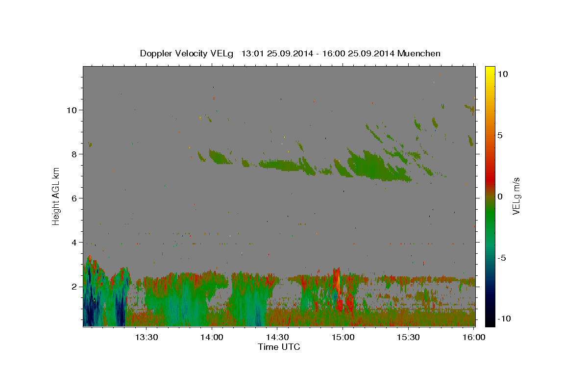Viewport: 588px width, 392px height.
Task: Click the colorbar label 0
Action: pyautogui.click(x=500, y=196)
